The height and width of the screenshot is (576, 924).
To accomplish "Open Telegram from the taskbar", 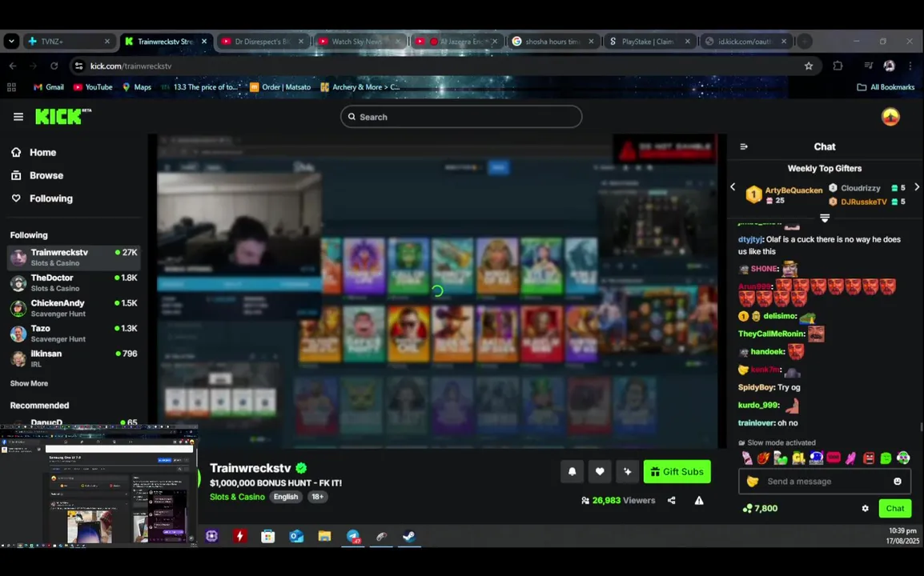I will tap(354, 536).
